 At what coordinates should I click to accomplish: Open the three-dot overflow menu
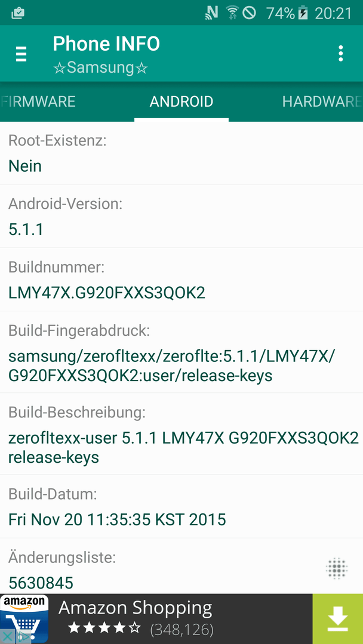pyautogui.click(x=340, y=54)
